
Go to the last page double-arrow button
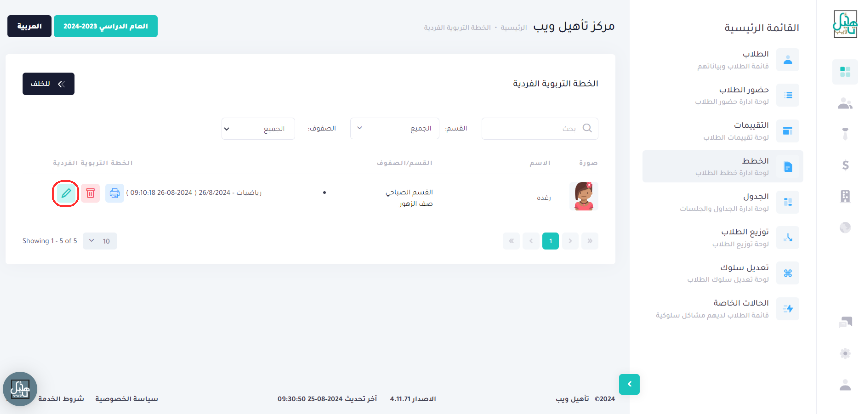[x=511, y=241]
